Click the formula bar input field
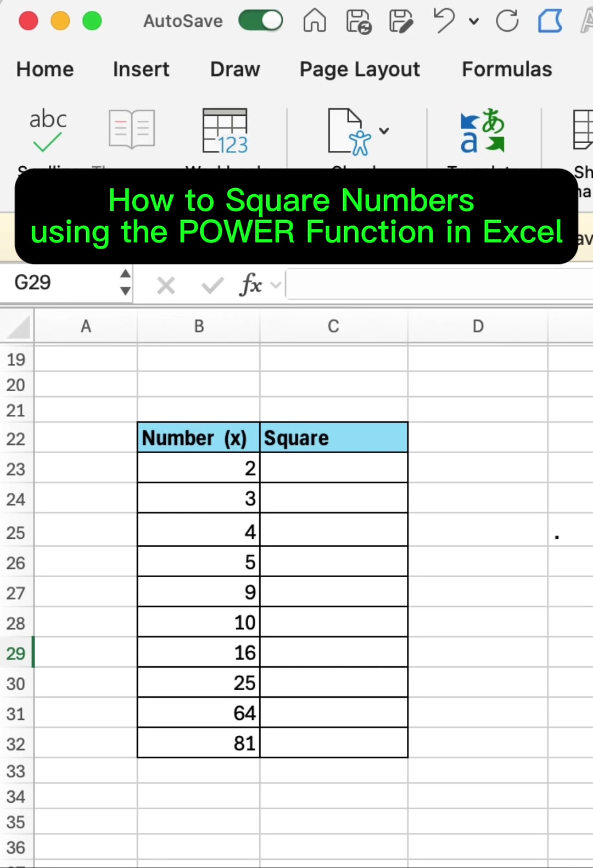Screen dimensions: 593x868 pos(439,284)
